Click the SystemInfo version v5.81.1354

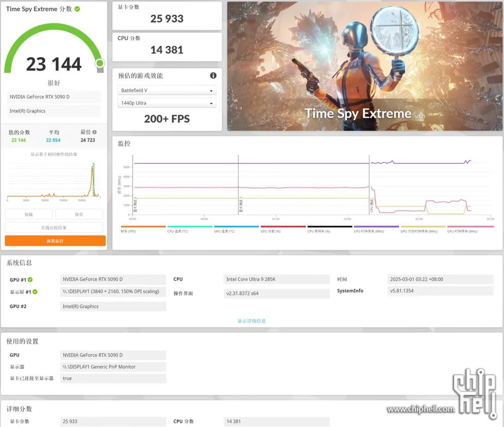coord(440,291)
